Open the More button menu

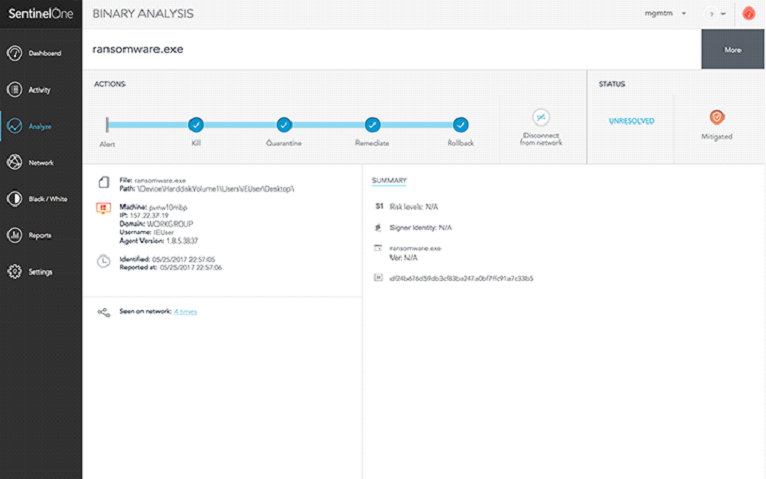click(733, 49)
